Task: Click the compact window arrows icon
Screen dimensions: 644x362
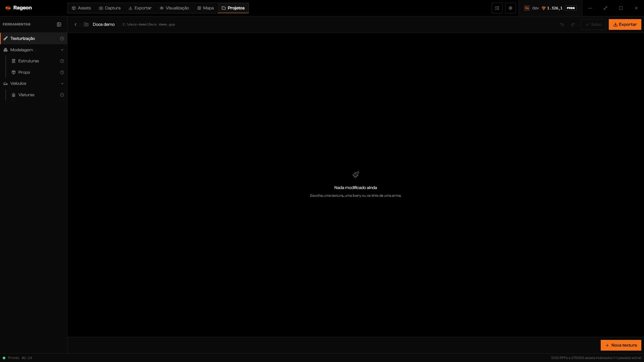Action: point(605,8)
